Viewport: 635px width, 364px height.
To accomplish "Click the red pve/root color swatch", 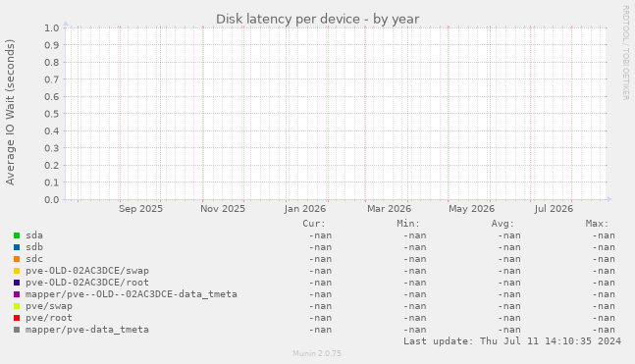I will tap(17, 318).
